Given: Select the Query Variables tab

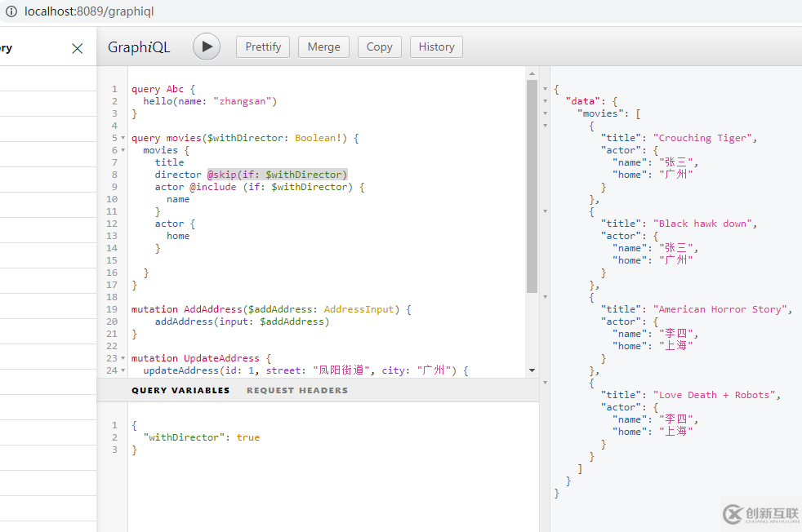Looking at the screenshot, I should point(180,390).
